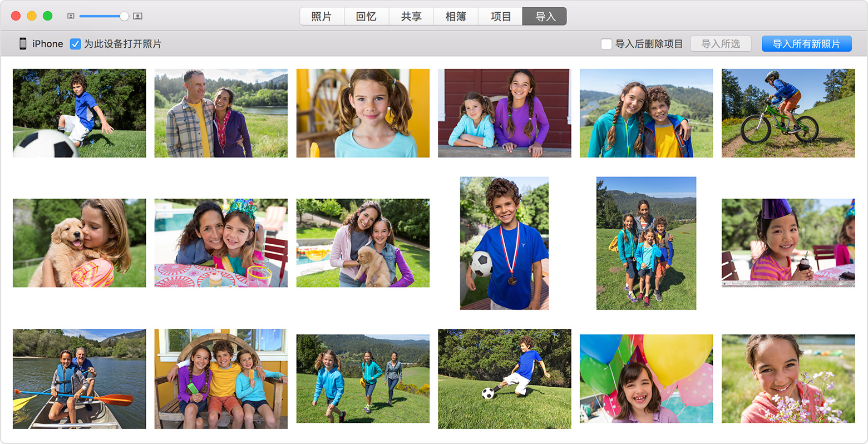Screen dimensions: 868x444
Task: Select the girl in purple party hat photo
Action: pos(788,243)
